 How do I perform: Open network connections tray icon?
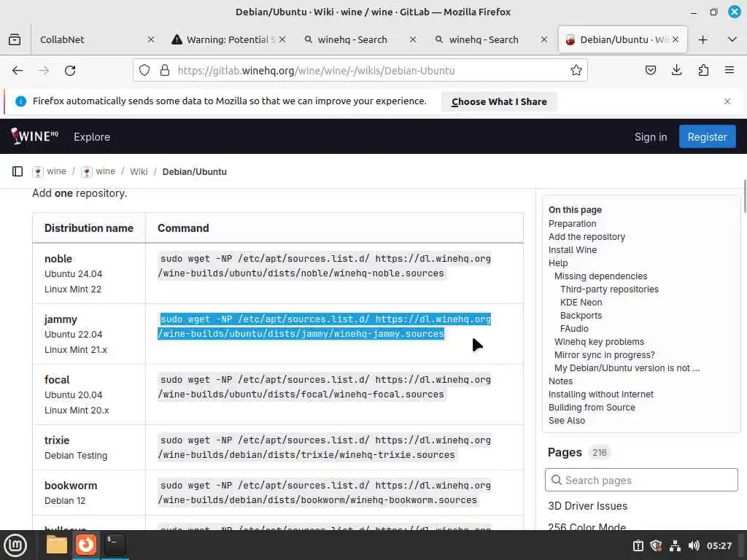tap(675, 545)
